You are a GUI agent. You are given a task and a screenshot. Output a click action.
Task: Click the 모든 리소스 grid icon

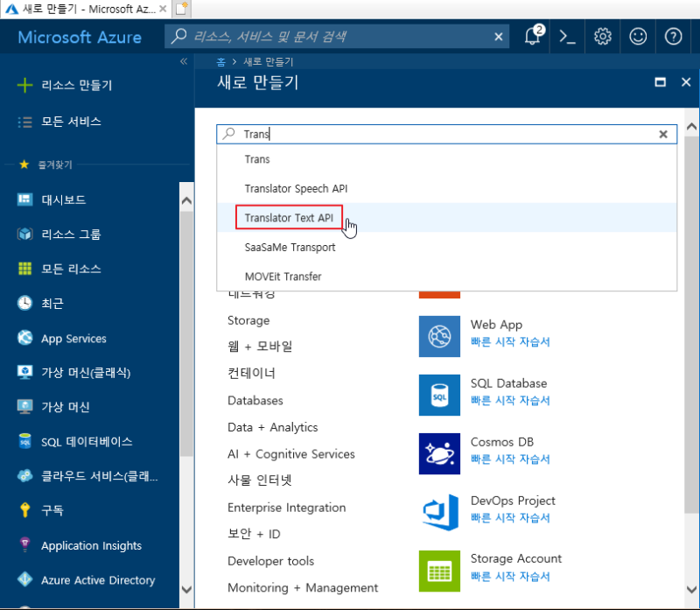25,269
